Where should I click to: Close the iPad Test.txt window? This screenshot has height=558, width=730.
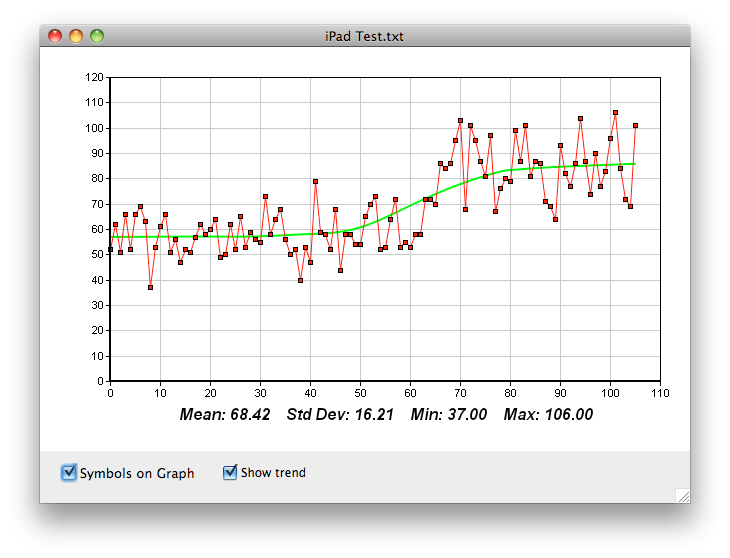pos(55,36)
